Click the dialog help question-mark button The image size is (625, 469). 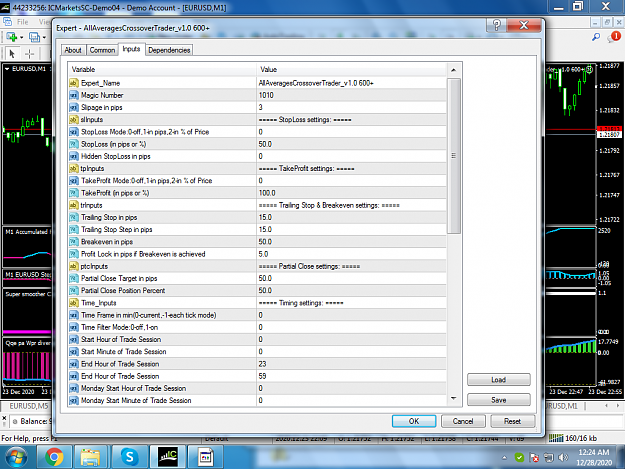[x=496, y=26]
